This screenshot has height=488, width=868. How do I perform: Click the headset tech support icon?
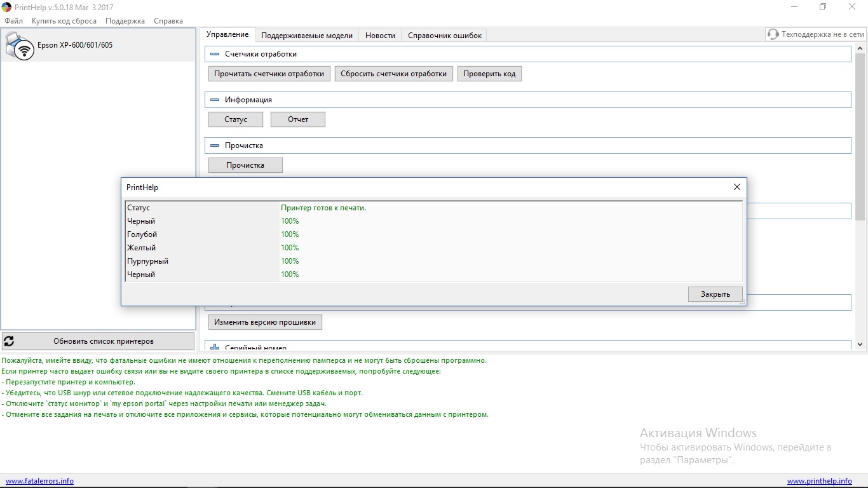click(773, 34)
